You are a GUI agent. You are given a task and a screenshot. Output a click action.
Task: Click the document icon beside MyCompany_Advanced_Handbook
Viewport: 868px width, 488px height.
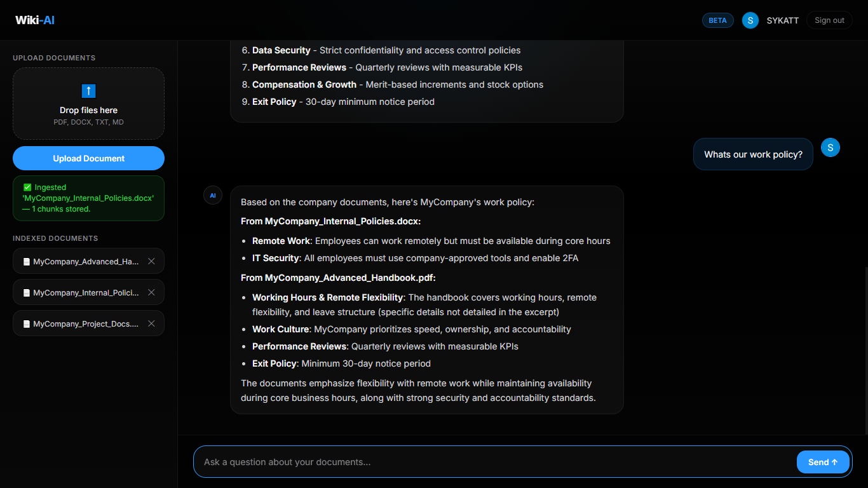26,261
